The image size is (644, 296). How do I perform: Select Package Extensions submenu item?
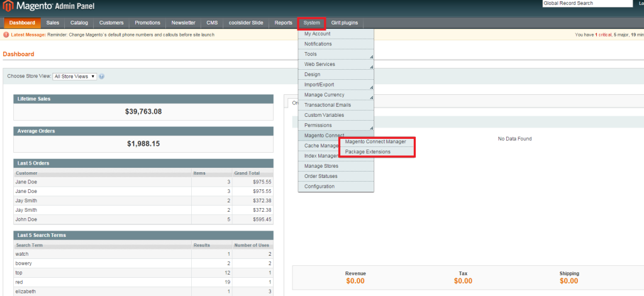(377, 151)
